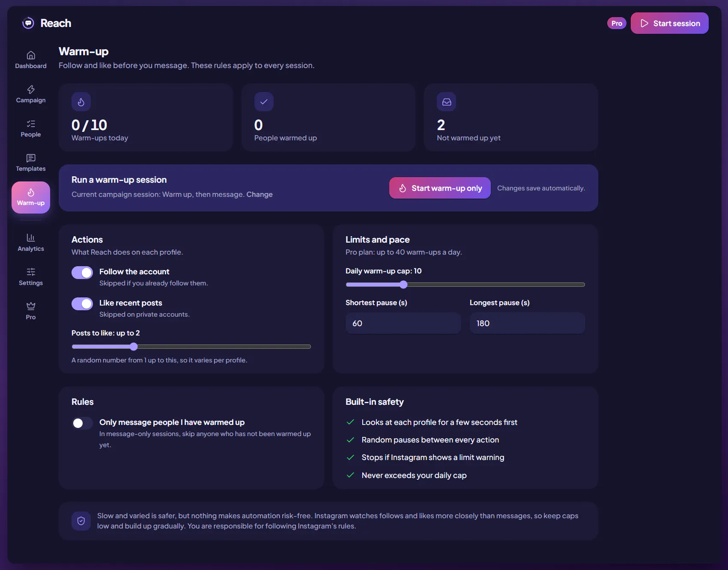Click the Limits and pace heading
728x570 pixels.
pos(378,240)
